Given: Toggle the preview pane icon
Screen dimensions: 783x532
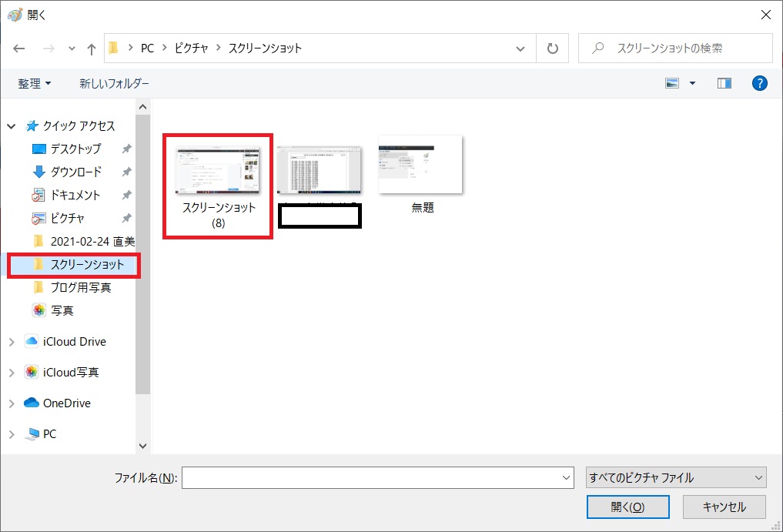Looking at the screenshot, I should coord(724,83).
